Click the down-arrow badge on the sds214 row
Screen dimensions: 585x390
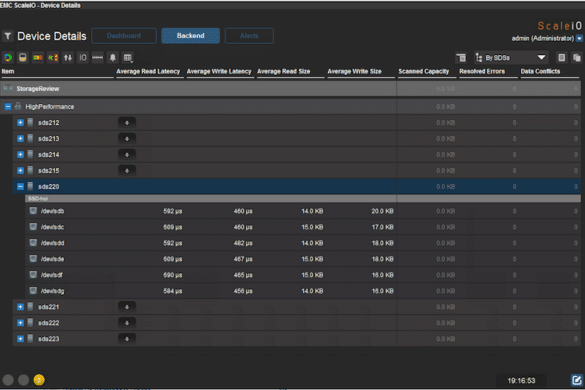(127, 155)
